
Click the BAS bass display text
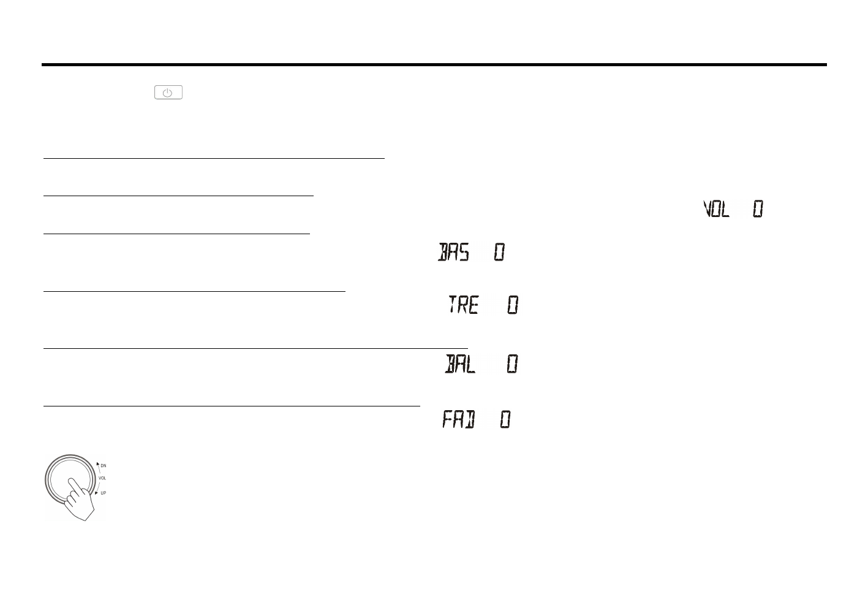(x=454, y=252)
